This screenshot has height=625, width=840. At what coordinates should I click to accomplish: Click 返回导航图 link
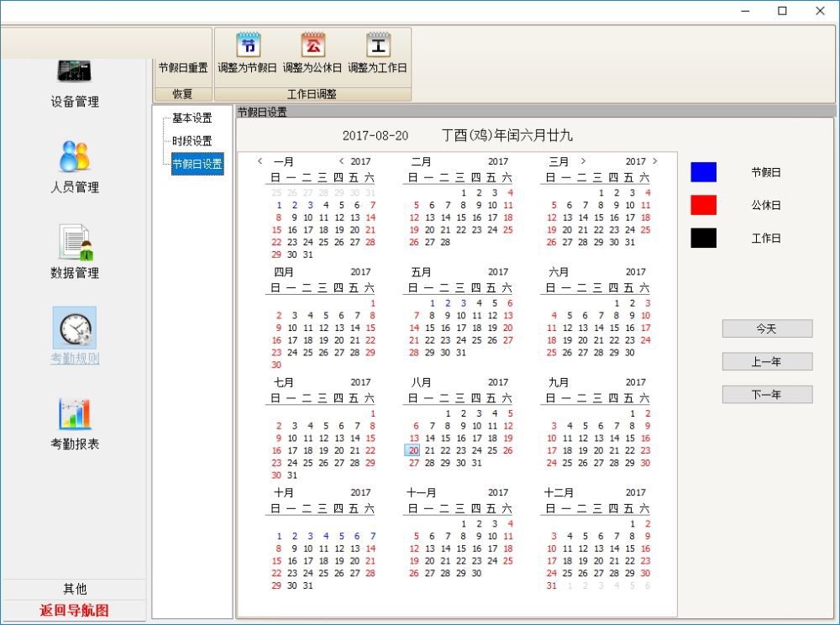click(x=74, y=610)
